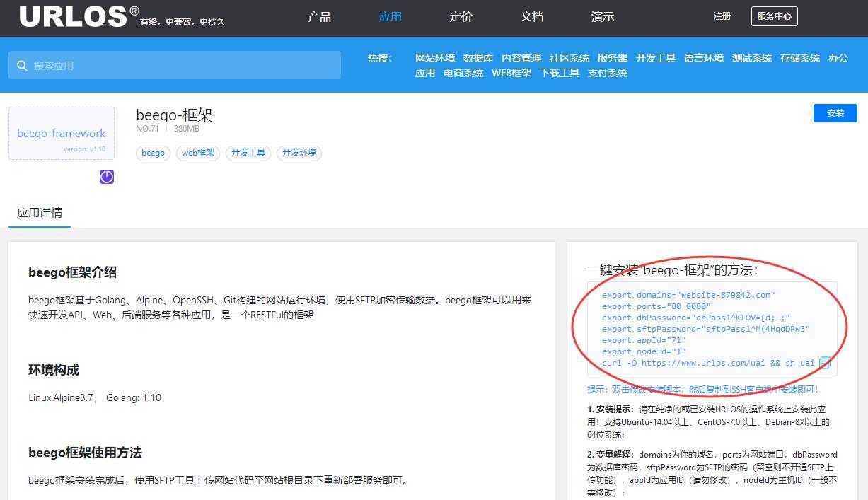Open the 文档 menu
Image resolution: width=868 pixels, height=500 pixels.
point(532,16)
